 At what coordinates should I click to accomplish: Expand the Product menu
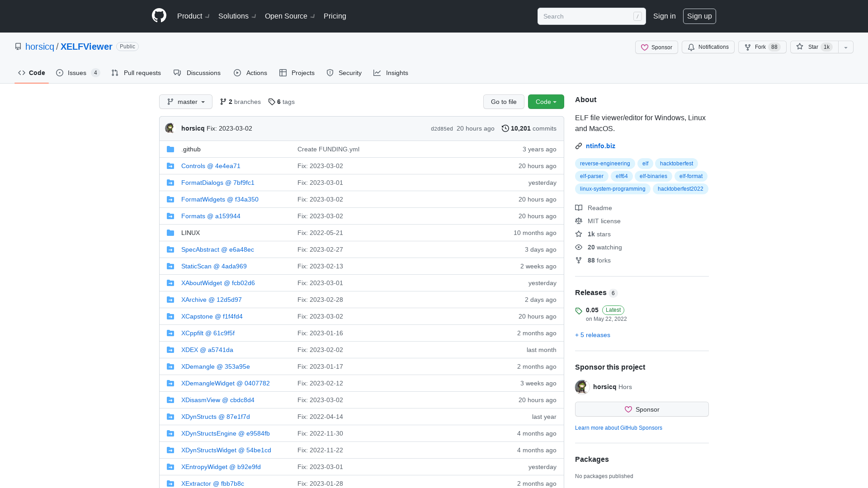(193, 16)
